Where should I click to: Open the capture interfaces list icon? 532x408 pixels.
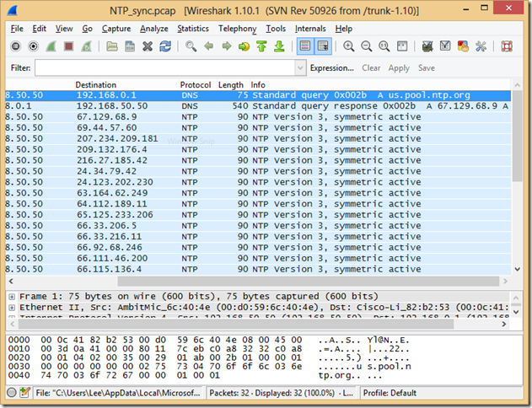coord(16,46)
